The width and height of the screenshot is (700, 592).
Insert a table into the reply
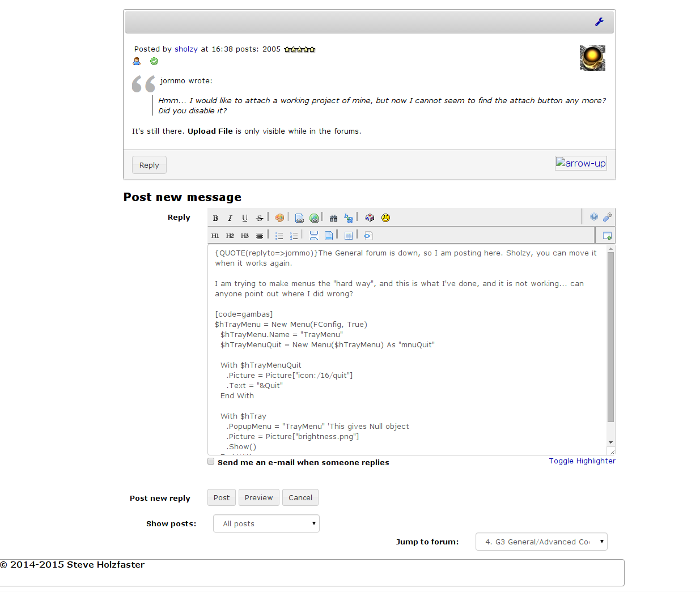(x=349, y=236)
